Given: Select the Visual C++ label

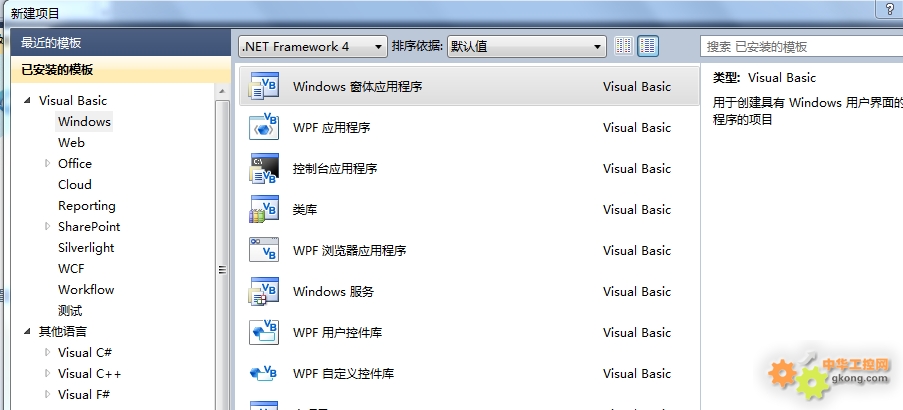Looking at the screenshot, I should coord(90,373).
